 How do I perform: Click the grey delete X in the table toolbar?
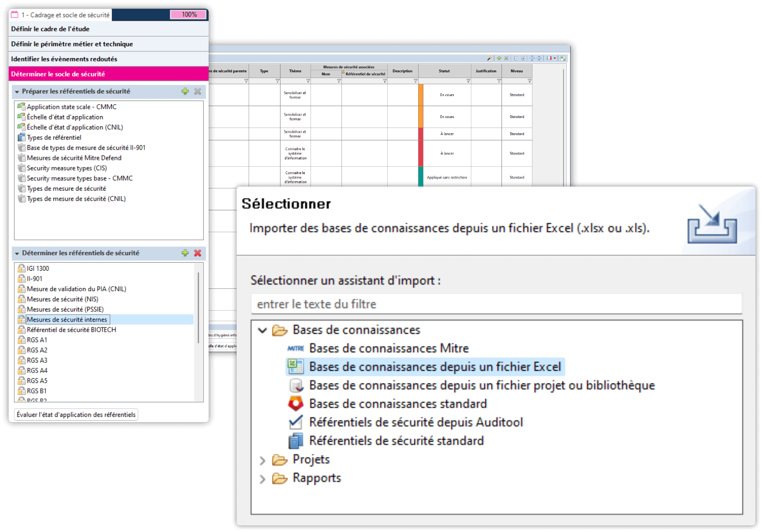pyautogui.click(x=506, y=58)
